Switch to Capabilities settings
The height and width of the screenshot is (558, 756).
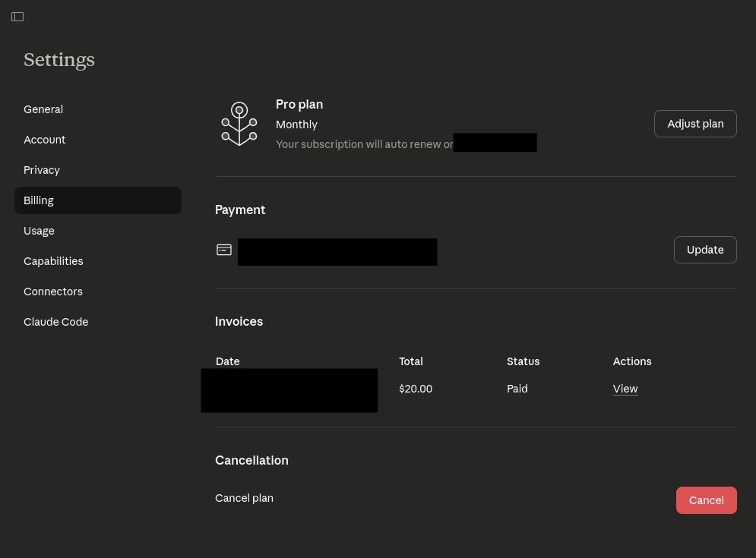pyautogui.click(x=53, y=261)
